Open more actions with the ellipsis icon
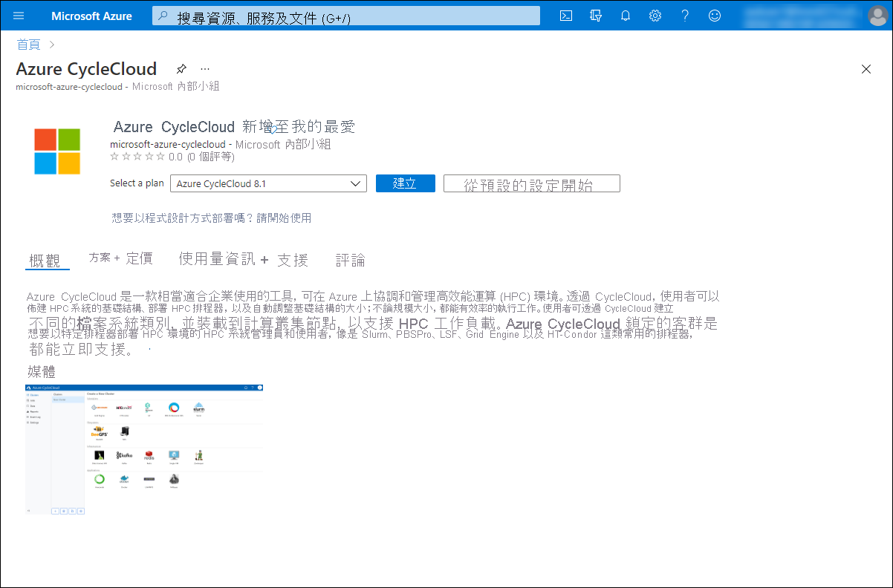Screen dimensions: 893x588 point(205,68)
